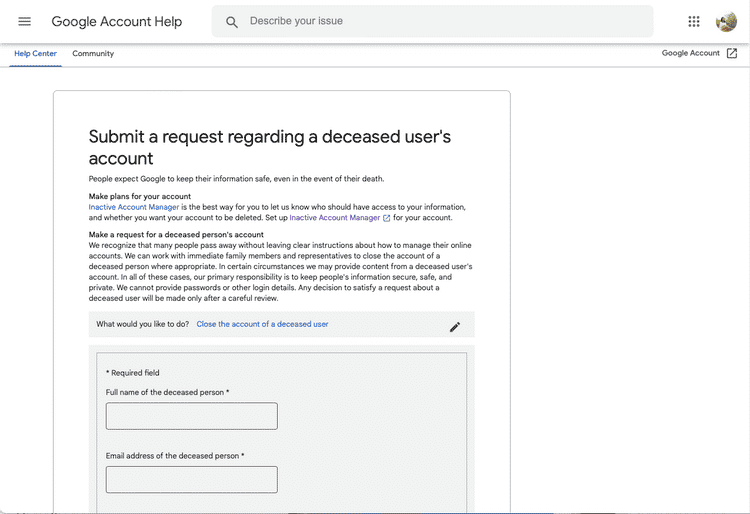Open Inactive Account Manager link starting the paragraph
Viewport: 750px width, 514px height.
[x=134, y=207]
